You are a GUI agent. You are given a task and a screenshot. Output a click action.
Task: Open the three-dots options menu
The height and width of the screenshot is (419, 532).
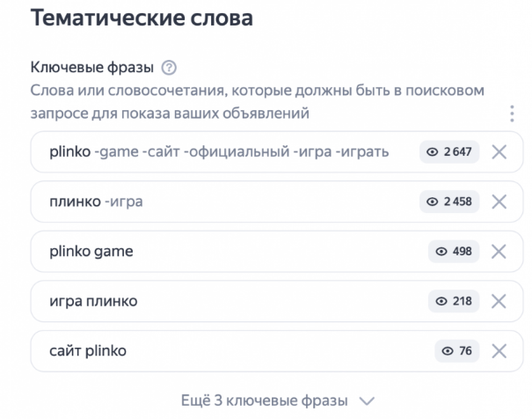(512, 114)
